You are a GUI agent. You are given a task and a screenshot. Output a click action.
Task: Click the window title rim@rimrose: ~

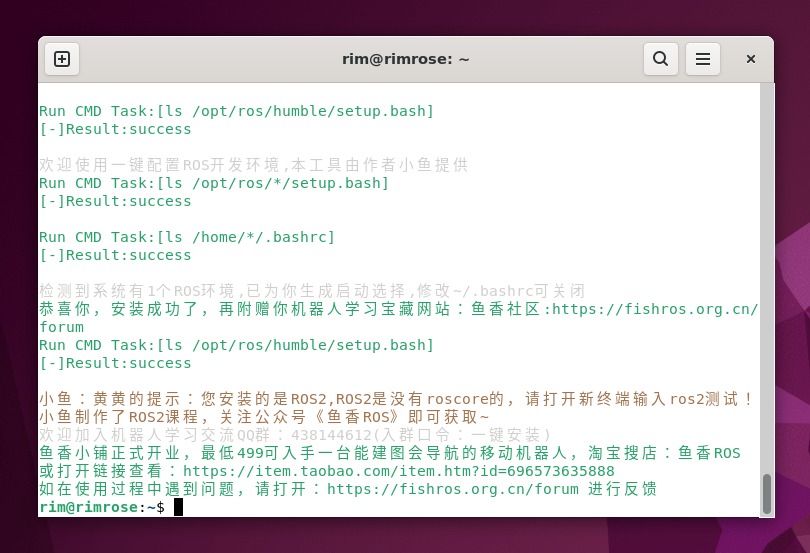click(406, 59)
